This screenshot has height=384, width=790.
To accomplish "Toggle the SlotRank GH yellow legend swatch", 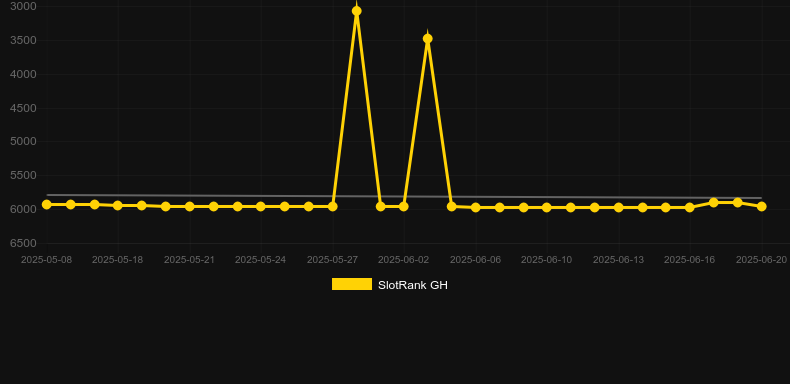I will pos(352,284).
